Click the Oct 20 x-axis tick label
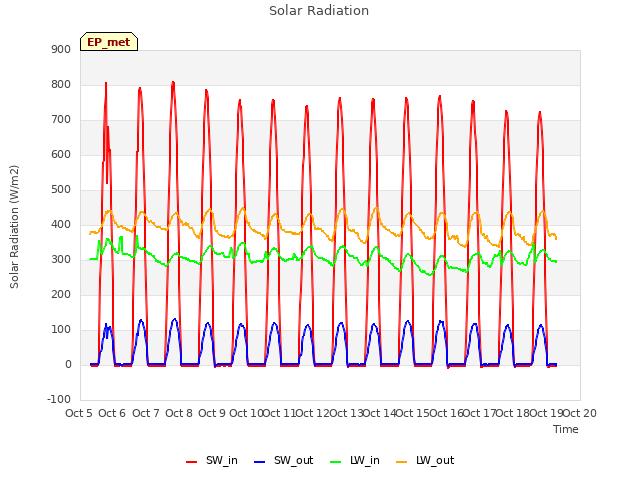This screenshot has height=480, width=640. pyautogui.click(x=580, y=413)
